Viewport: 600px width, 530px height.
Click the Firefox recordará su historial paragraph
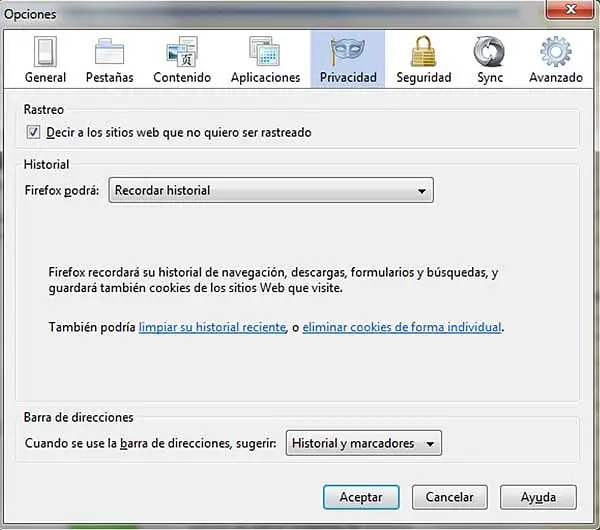273,280
